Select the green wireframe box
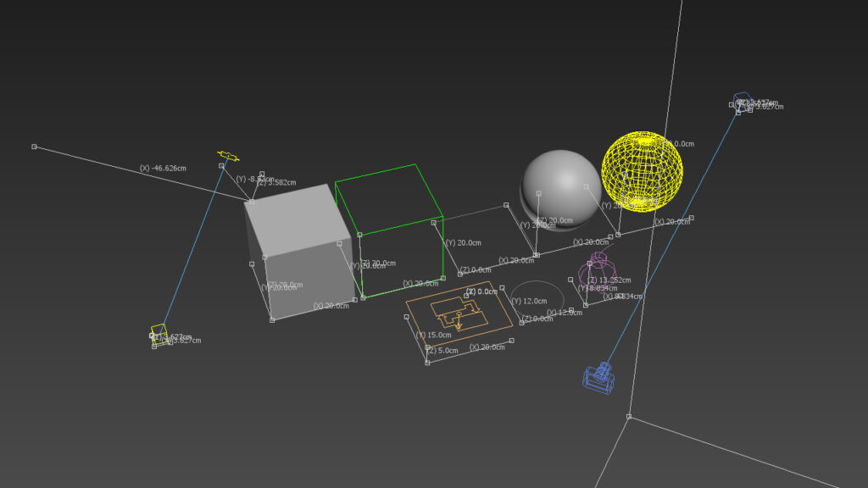 [x=389, y=230]
